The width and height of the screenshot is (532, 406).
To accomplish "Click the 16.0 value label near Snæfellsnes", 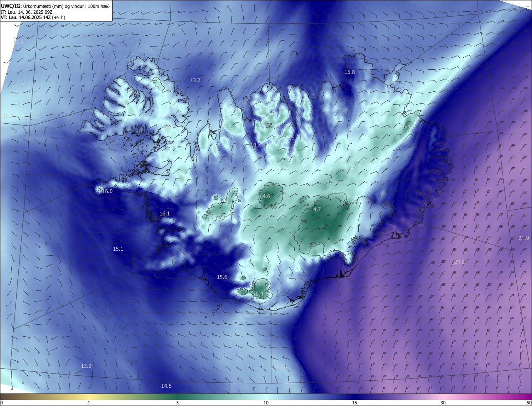I will point(107,191).
